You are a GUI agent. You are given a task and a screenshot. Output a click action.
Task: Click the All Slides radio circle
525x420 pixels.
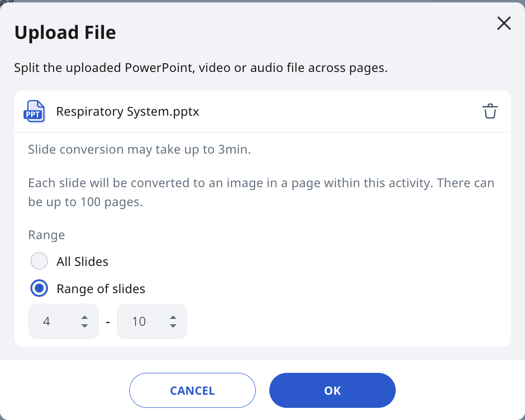[39, 261]
